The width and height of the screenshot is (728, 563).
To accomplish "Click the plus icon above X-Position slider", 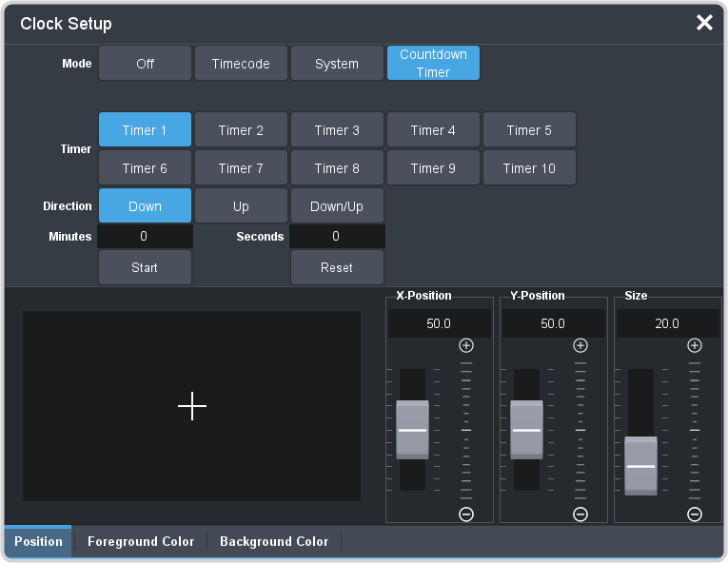I will coord(466,345).
